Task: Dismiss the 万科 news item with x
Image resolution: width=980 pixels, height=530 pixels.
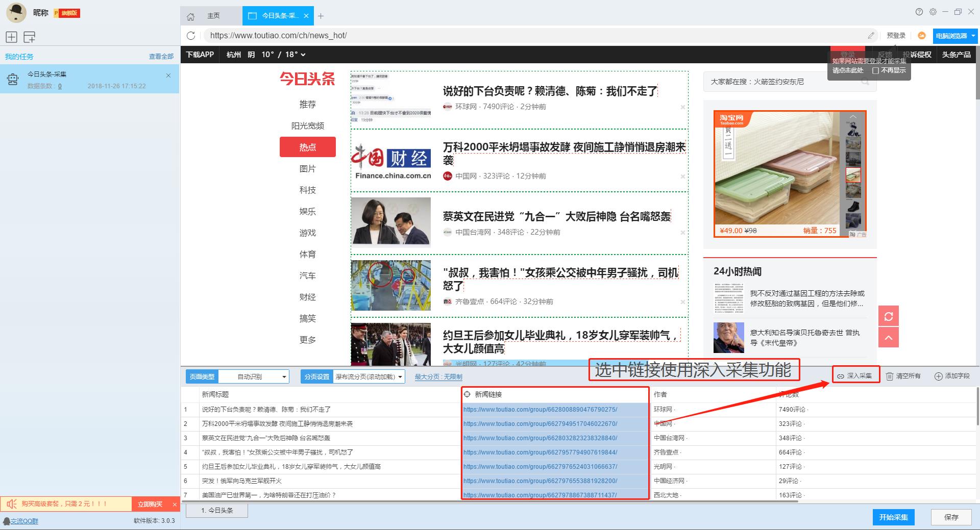Action: pyautogui.click(x=682, y=176)
